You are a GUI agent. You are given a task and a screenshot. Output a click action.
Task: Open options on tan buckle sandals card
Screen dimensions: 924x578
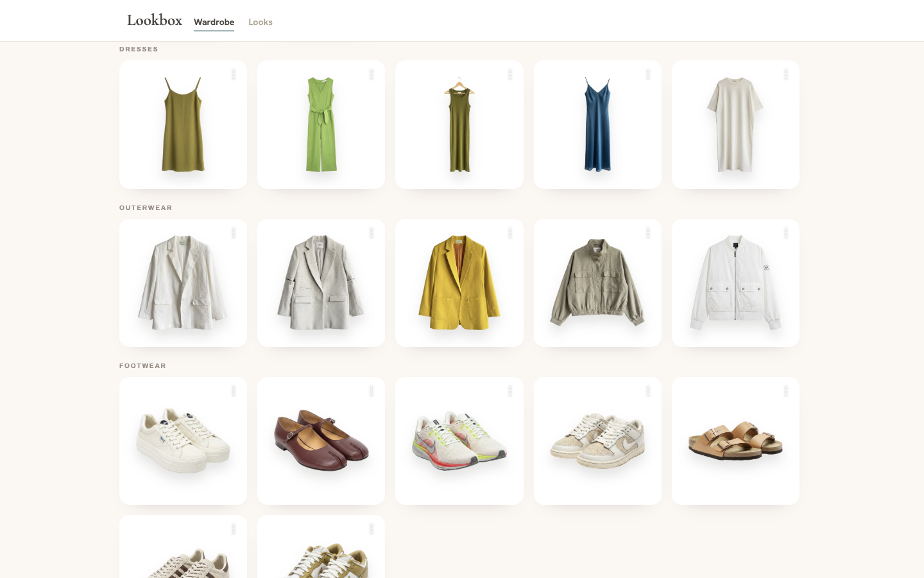(x=786, y=390)
